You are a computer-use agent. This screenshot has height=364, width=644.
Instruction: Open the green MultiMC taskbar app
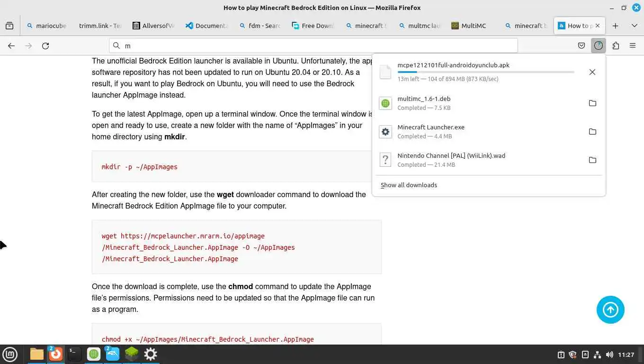pyautogui.click(x=94, y=354)
